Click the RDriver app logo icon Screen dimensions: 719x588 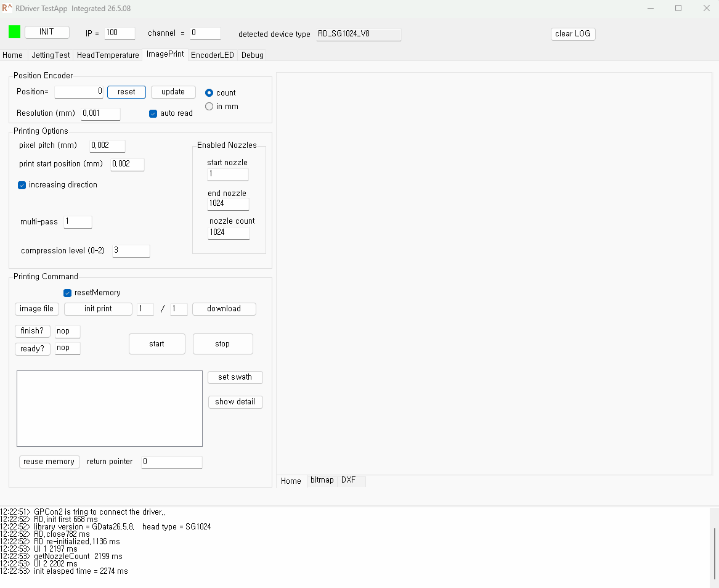click(7, 8)
